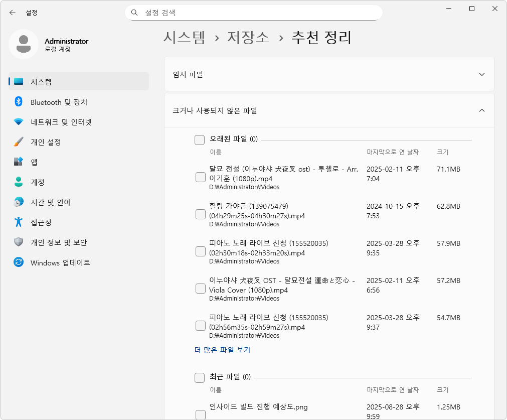This screenshot has height=420, width=507.
Task: Click 57.2MB size value
Action: (x=448, y=281)
